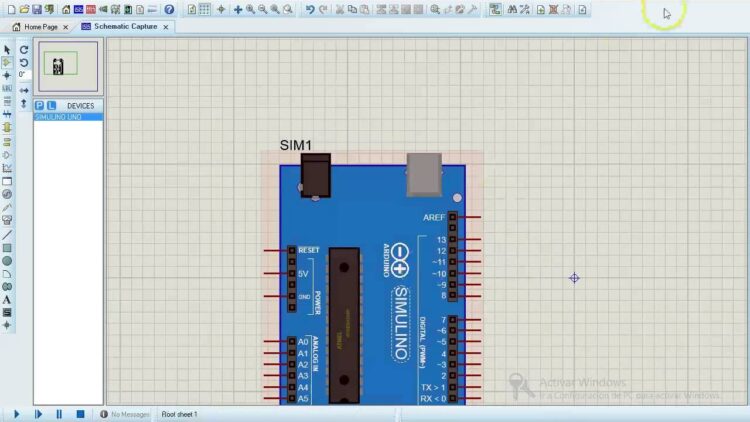The height and width of the screenshot is (422, 750).
Task: Select the Selection Mode arrow tool
Action: point(7,50)
